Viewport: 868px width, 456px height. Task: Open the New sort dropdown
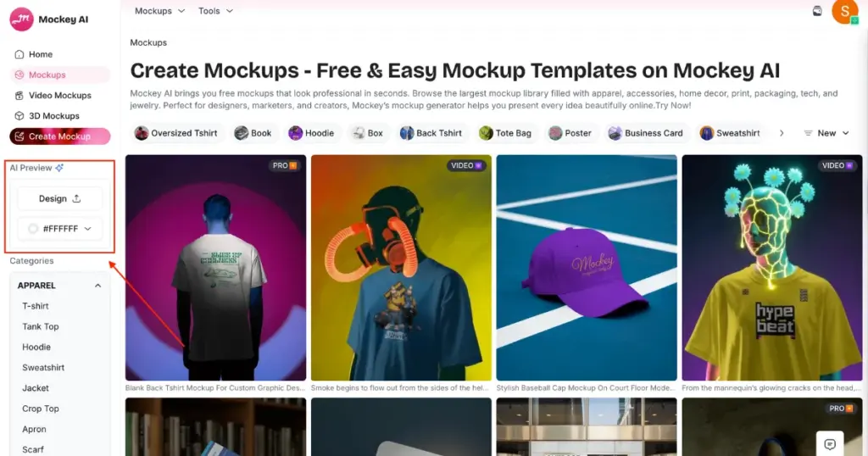pyautogui.click(x=826, y=133)
